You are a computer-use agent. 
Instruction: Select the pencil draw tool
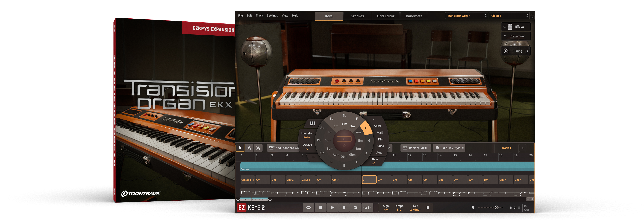[249, 148]
